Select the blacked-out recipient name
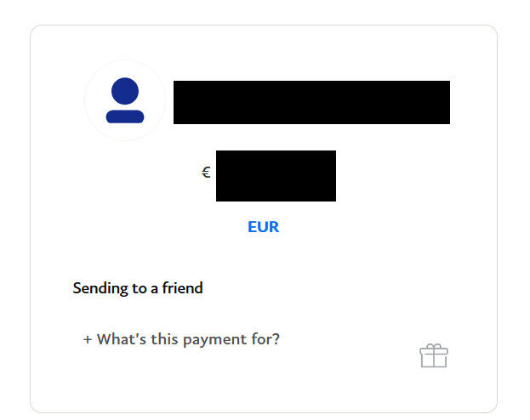 coord(311,102)
